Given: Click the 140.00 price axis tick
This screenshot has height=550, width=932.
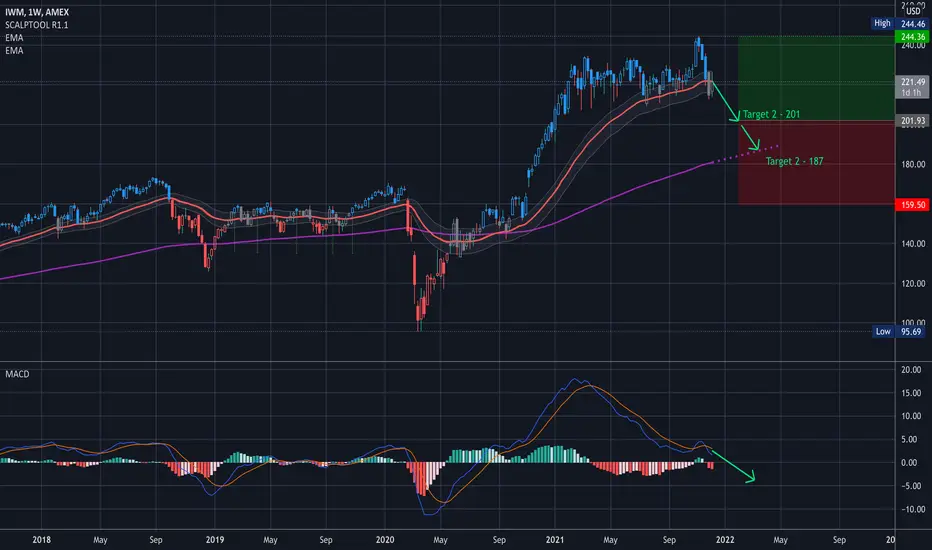Looking at the screenshot, I should 913,243.
